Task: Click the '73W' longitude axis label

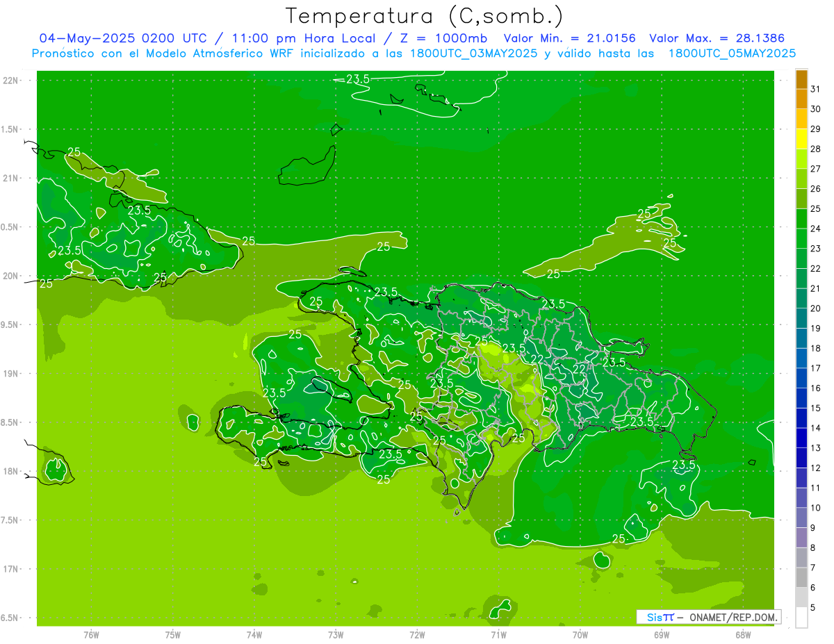Action: [x=336, y=635]
